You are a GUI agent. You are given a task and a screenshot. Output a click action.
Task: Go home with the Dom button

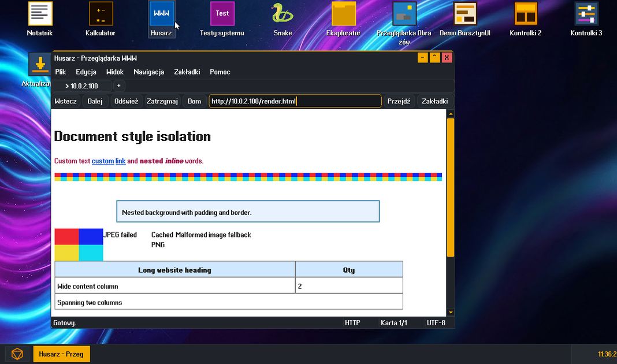tap(194, 101)
